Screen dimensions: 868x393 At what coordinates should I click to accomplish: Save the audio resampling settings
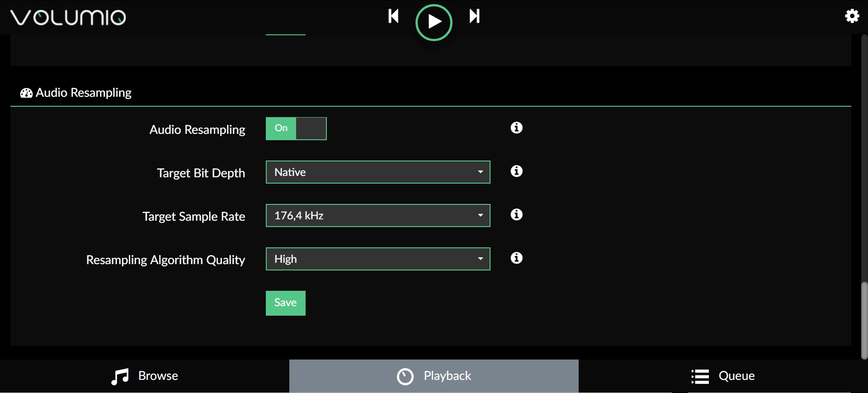click(x=286, y=303)
